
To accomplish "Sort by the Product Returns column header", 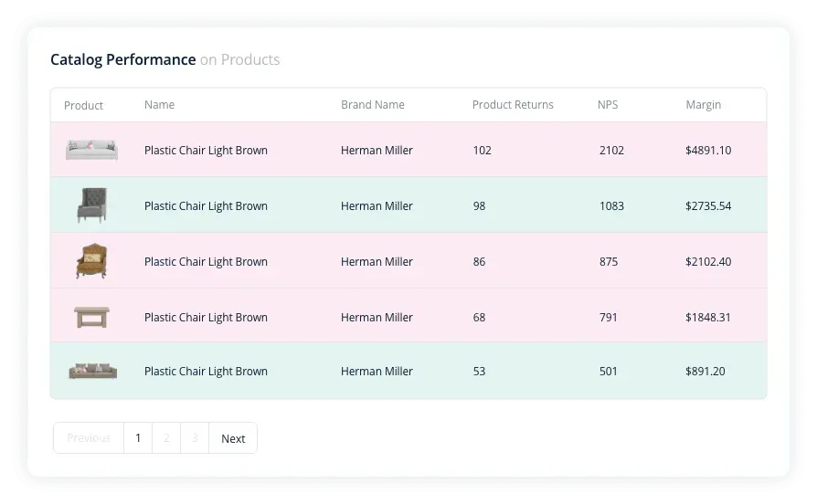I will pos(513,105).
